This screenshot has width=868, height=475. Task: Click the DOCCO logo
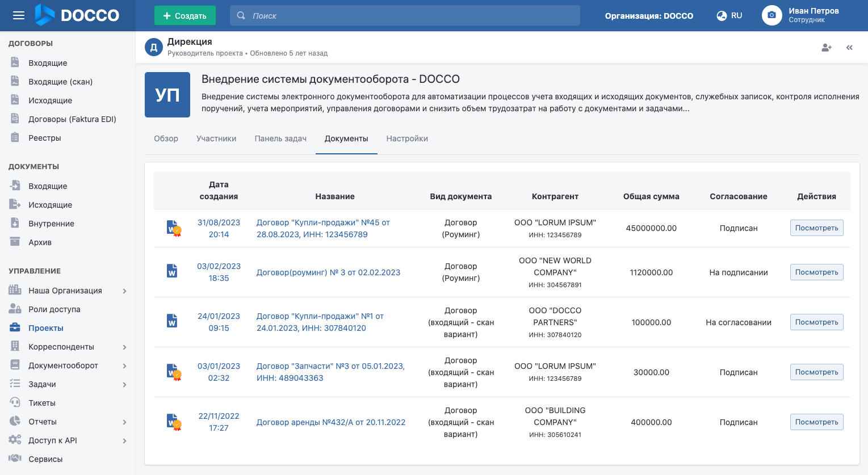tap(77, 15)
